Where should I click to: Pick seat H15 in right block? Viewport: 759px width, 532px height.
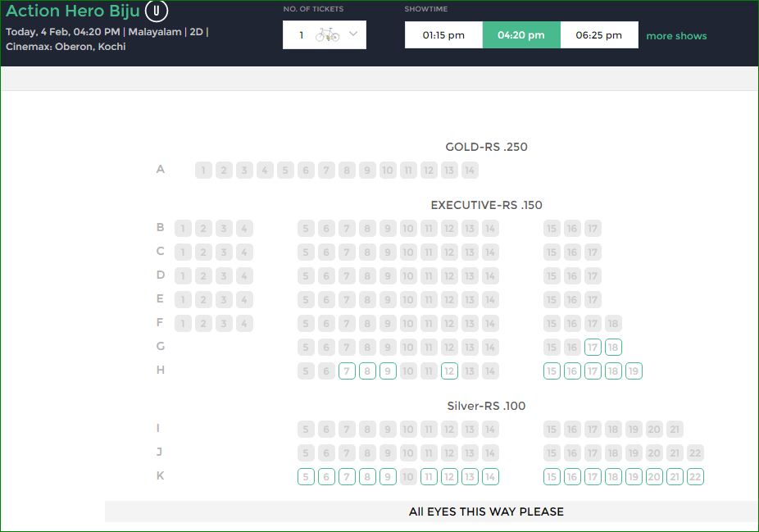coord(552,371)
